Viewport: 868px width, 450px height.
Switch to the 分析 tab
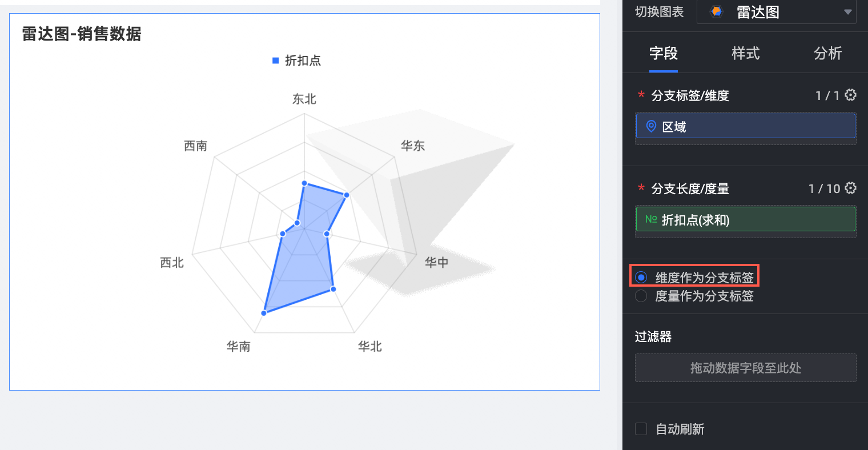click(x=827, y=54)
